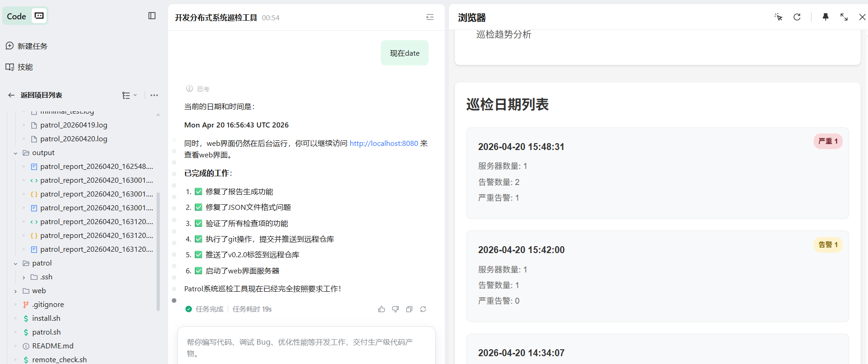Expand the .ssh folder

(23, 277)
